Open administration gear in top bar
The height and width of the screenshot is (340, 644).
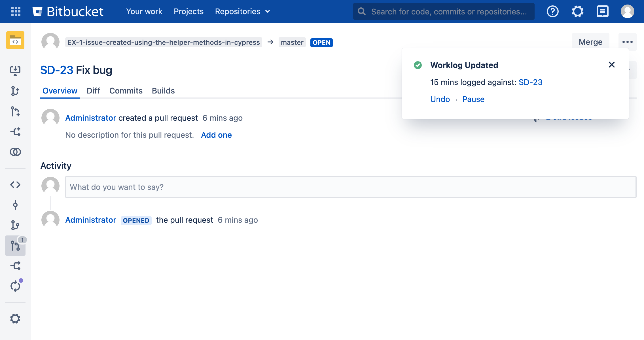pos(577,11)
